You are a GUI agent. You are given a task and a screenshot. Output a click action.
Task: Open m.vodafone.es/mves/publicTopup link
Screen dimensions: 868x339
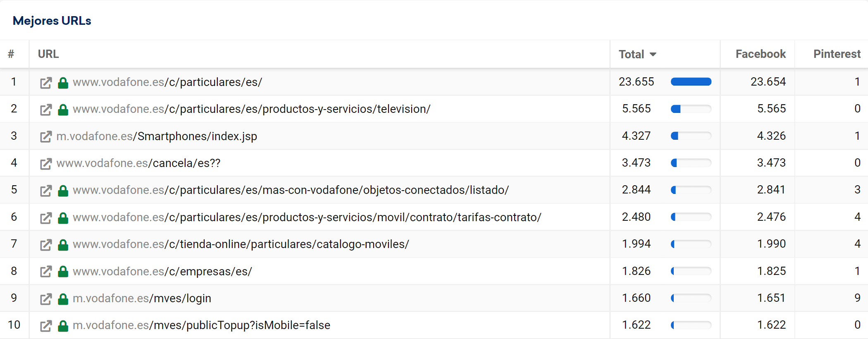click(201, 325)
